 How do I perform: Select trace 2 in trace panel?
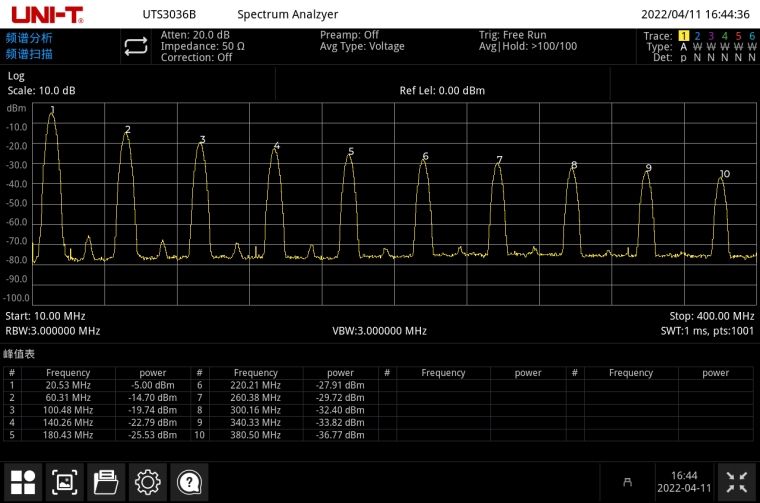(698, 36)
